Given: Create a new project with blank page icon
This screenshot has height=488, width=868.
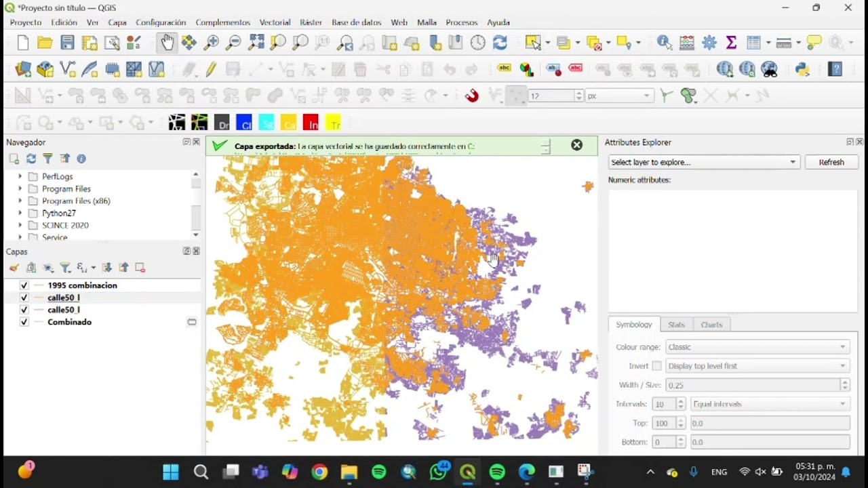Looking at the screenshot, I should (23, 43).
